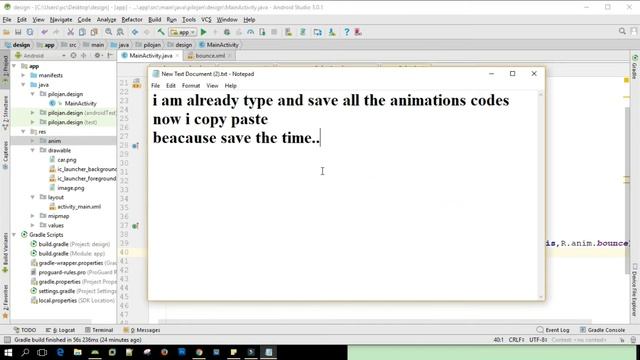Open the Refactor menu
Image resolution: width=640 pixels, height=360 pixels.
(x=132, y=20)
